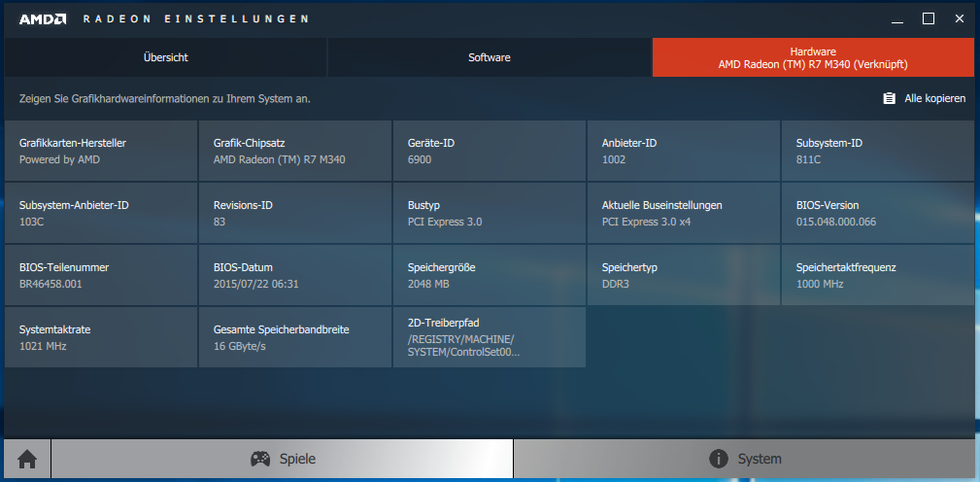The image size is (980, 482).
Task: Switch to the Übersicht tab
Action: [166, 57]
